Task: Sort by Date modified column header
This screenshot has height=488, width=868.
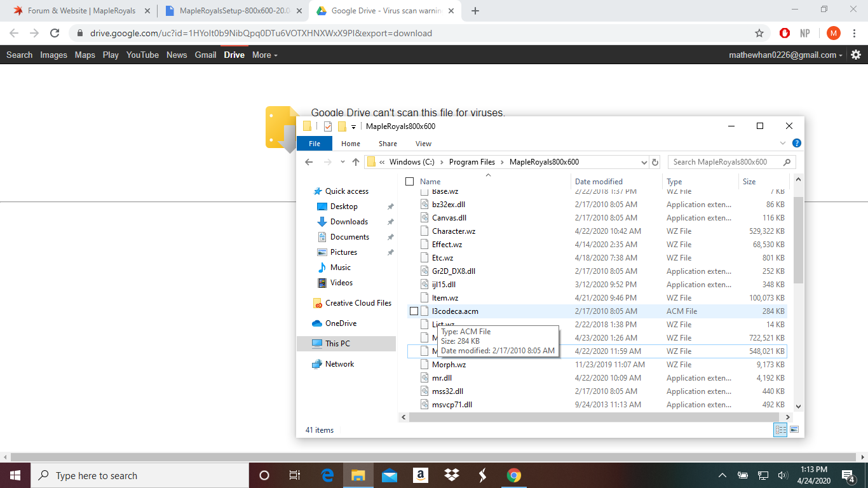Action: click(x=616, y=182)
